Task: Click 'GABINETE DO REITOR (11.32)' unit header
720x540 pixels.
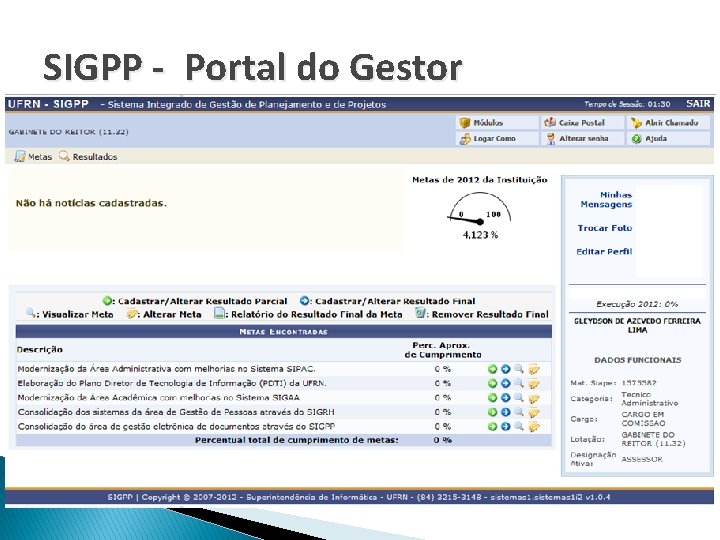Action: point(68,132)
